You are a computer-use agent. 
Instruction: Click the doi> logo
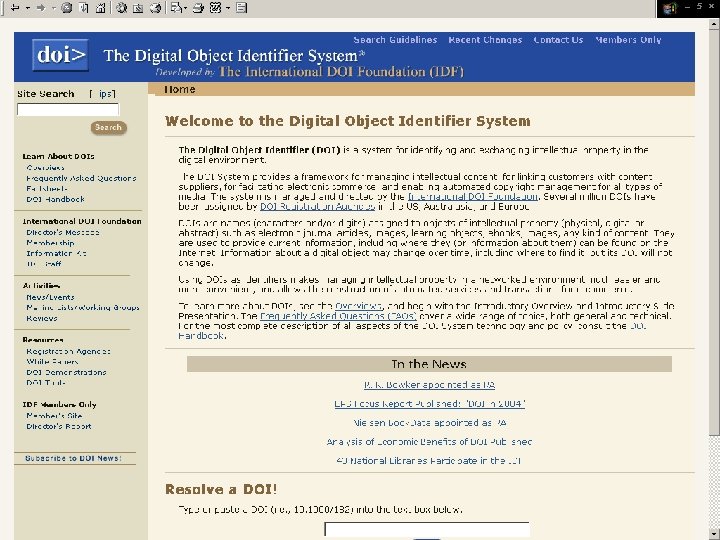[x=60, y=55]
